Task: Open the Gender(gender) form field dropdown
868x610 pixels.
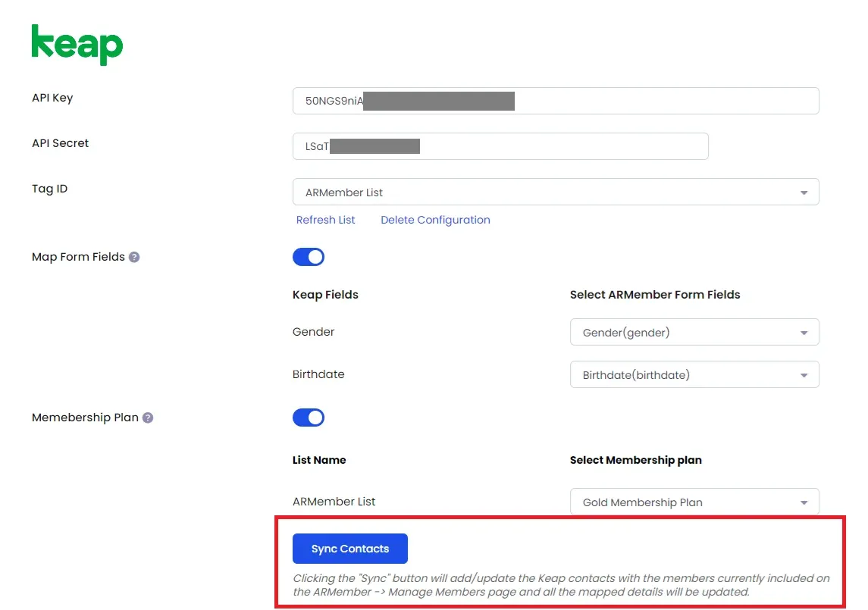Action: click(694, 332)
